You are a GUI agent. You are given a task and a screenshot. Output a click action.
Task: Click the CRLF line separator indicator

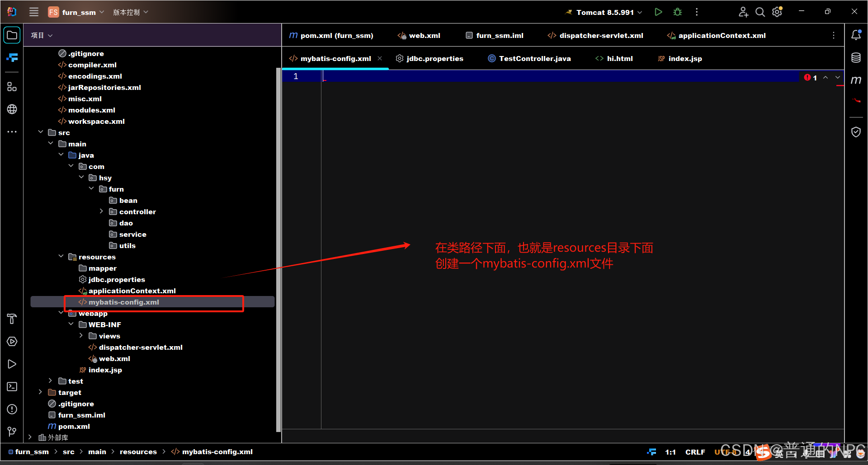(695, 452)
